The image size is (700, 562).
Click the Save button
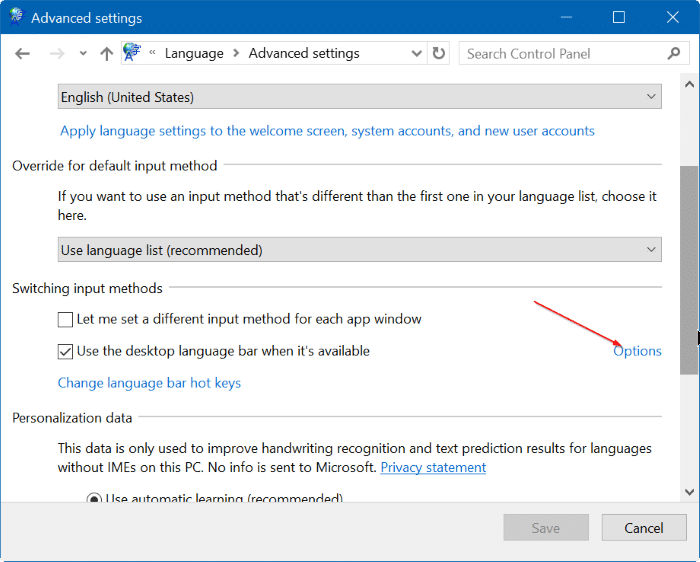(x=546, y=528)
